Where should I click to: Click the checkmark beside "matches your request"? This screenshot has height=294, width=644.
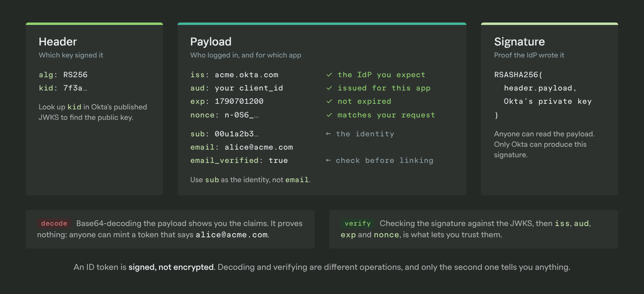(329, 115)
